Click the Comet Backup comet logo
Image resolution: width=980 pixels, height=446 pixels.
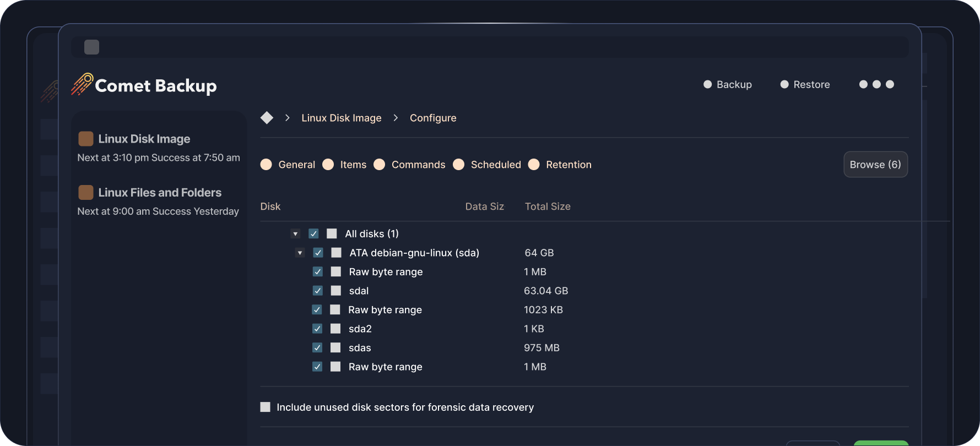pyautogui.click(x=82, y=84)
